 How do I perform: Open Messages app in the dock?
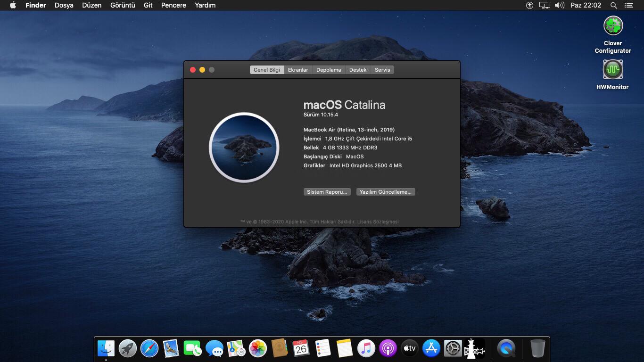(x=215, y=349)
